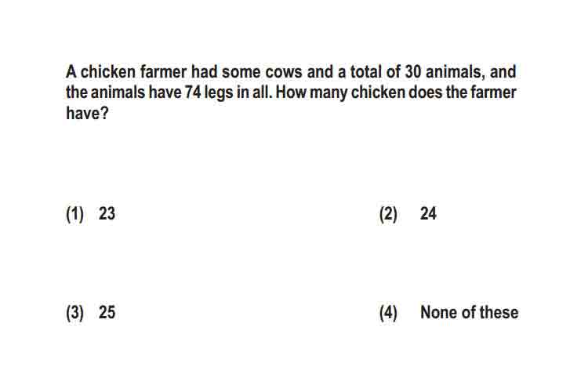588x392 pixels.
Task: Pick the answer value 25
Action: pyautogui.click(x=107, y=312)
